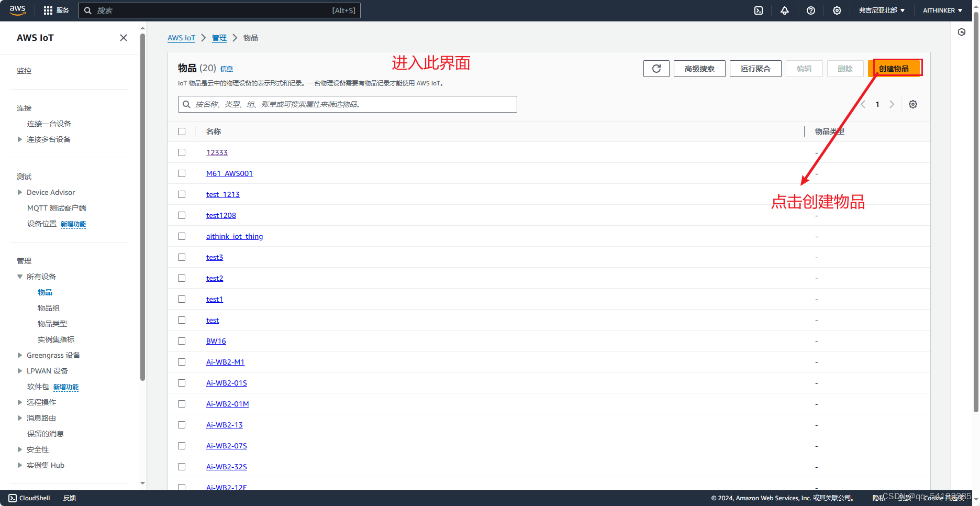Open Fleet metrics in sidebar
This screenshot has width=980, height=506.
pos(56,339)
